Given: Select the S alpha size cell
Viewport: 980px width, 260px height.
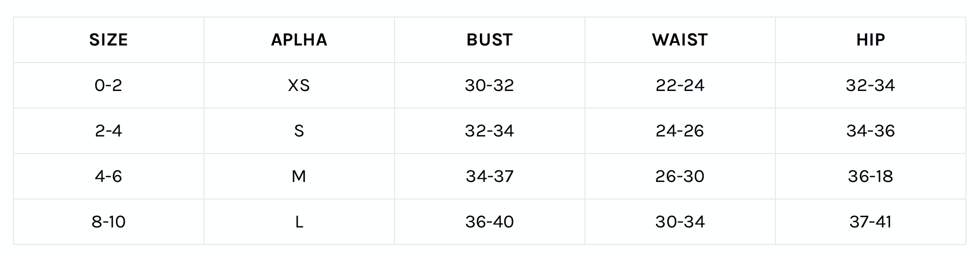Looking at the screenshot, I should pos(299,131).
